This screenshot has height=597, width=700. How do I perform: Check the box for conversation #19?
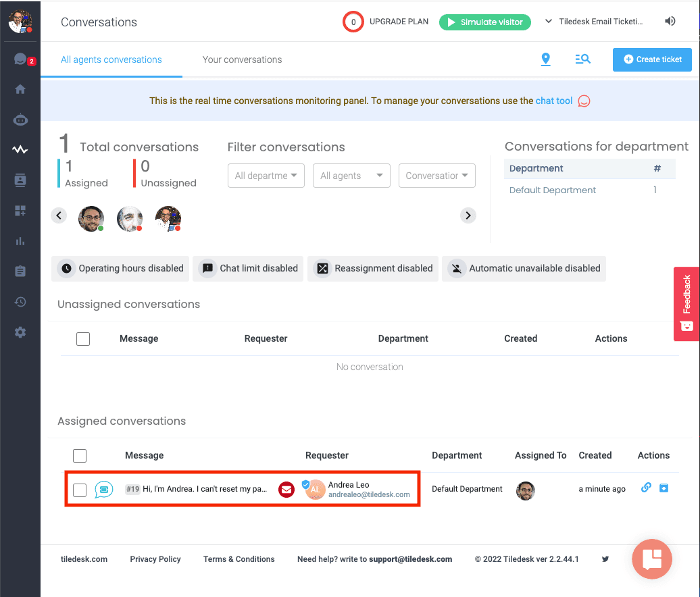coord(80,490)
